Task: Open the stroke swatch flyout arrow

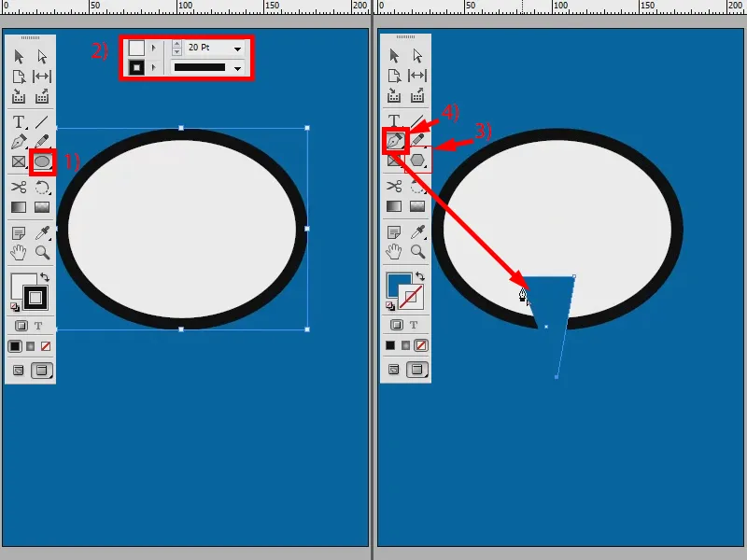Action: click(x=153, y=67)
